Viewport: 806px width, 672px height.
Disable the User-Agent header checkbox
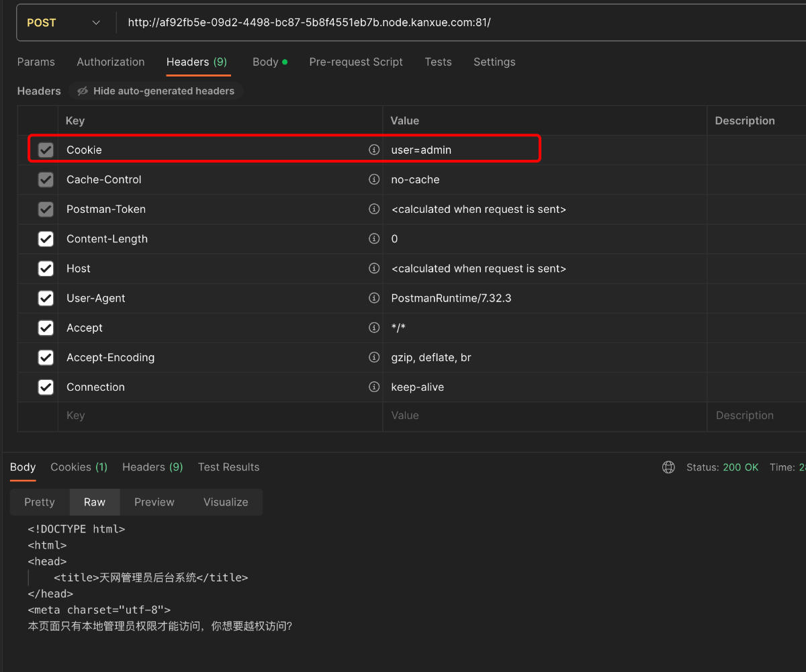(46, 298)
